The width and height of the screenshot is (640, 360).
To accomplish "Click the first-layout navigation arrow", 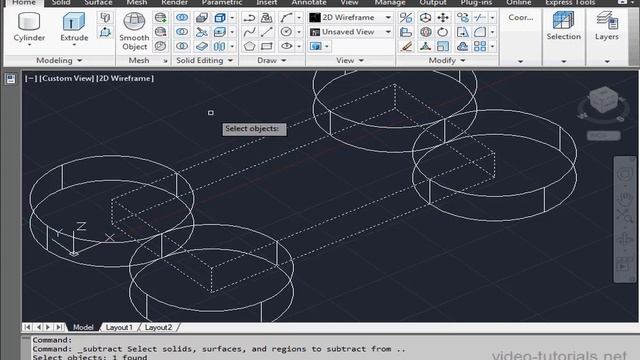I will pyautogui.click(x=27, y=327).
